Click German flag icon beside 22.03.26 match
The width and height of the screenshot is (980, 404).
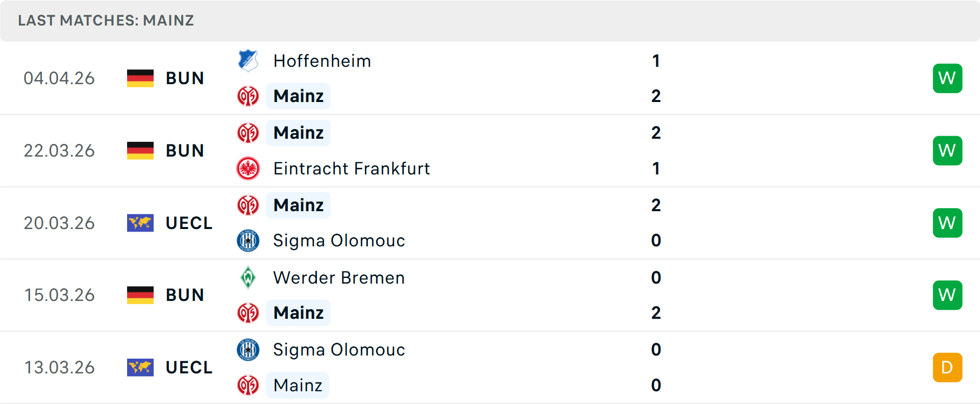tap(140, 150)
